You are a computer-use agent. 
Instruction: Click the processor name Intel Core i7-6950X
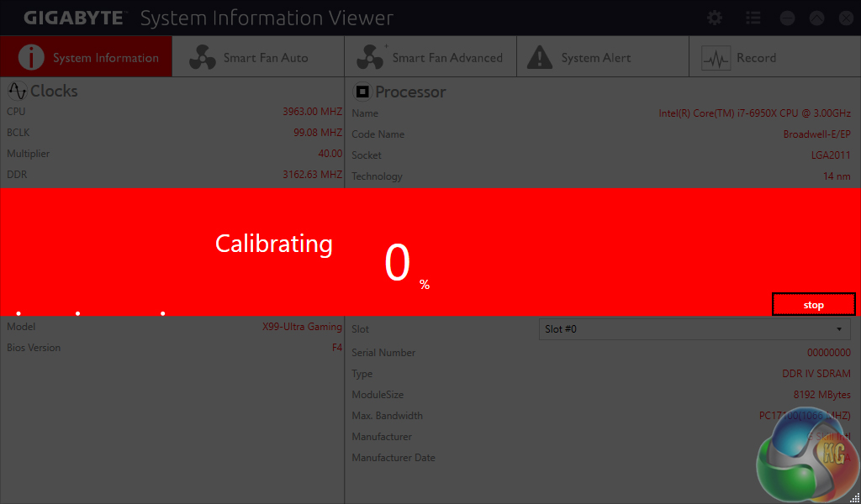[754, 113]
